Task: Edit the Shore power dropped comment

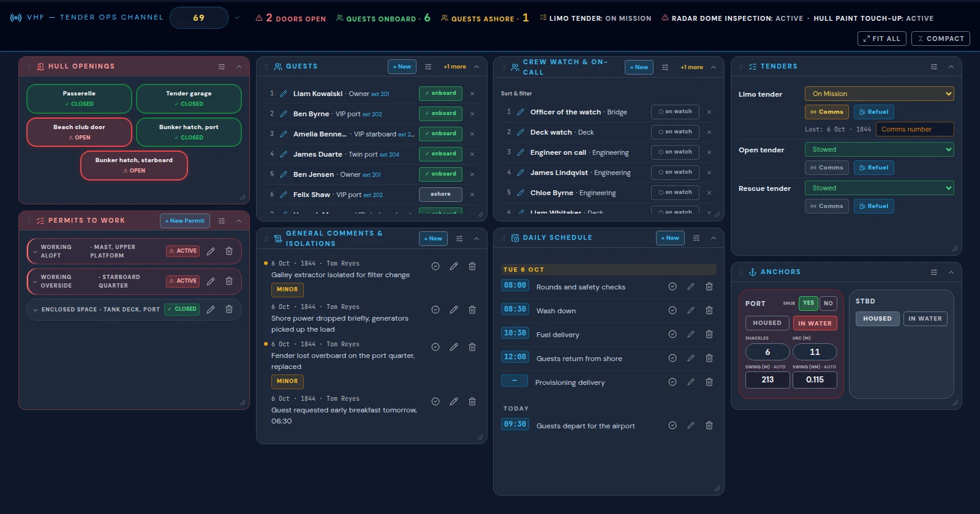Action: click(454, 310)
